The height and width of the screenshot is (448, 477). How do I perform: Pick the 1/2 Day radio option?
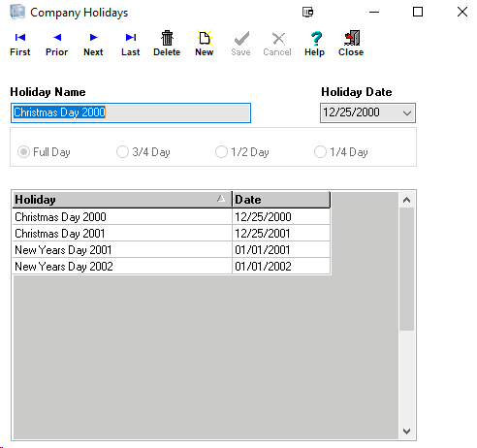click(x=242, y=152)
